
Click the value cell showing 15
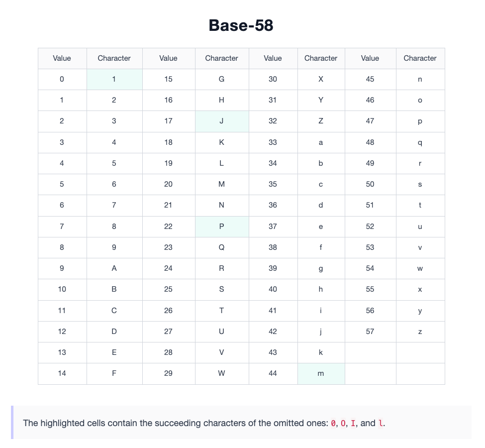pyautogui.click(x=169, y=79)
